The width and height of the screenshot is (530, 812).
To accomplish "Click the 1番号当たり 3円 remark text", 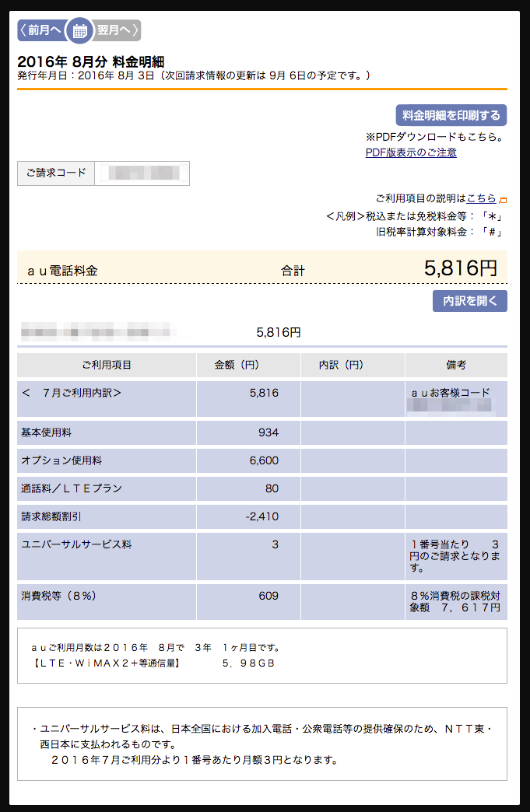I will coord(455,555).
